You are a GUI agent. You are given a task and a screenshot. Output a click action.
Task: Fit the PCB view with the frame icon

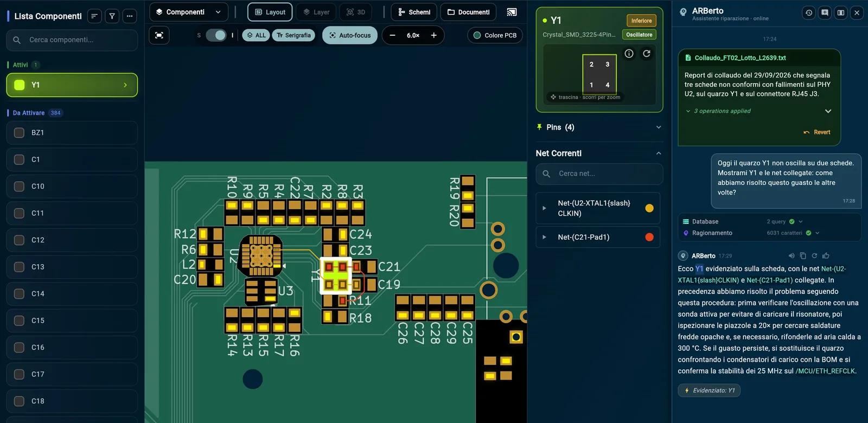click(x=159, y=35)
